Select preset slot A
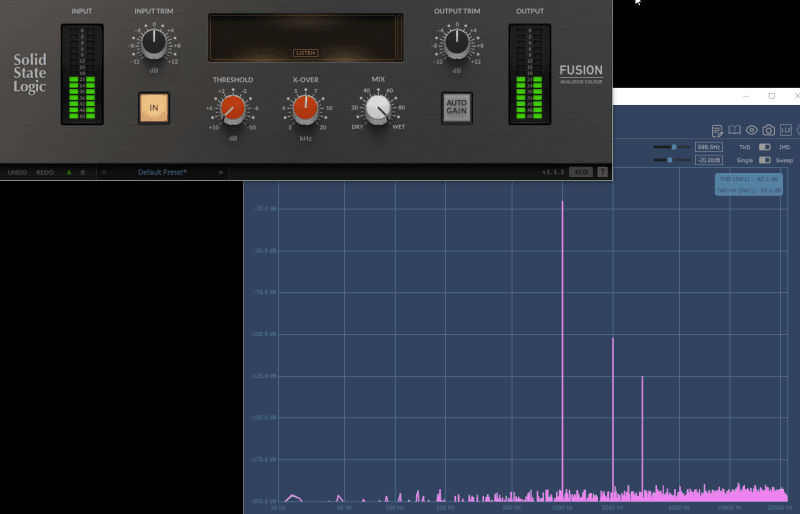Image resolution: width=800 pixels, height=514 pixels. [x=69, y=173]
